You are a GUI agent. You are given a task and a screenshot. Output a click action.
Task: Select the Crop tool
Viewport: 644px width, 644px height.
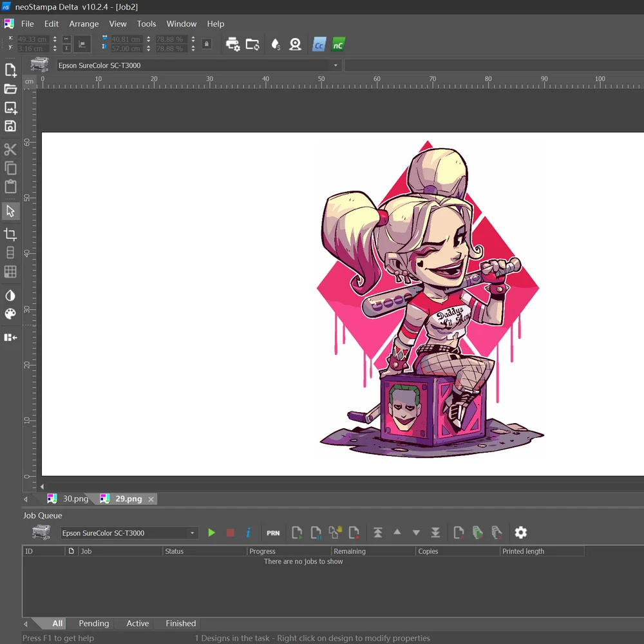point(10,234)
